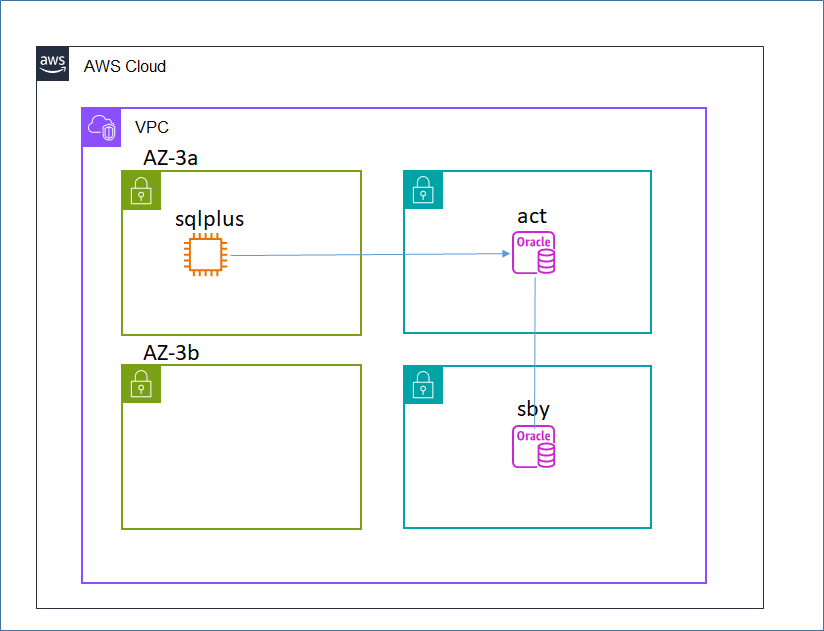Click the orange CPU icon for sqlplus
Viewport: 824px width, 631px height.
point(207,254)
